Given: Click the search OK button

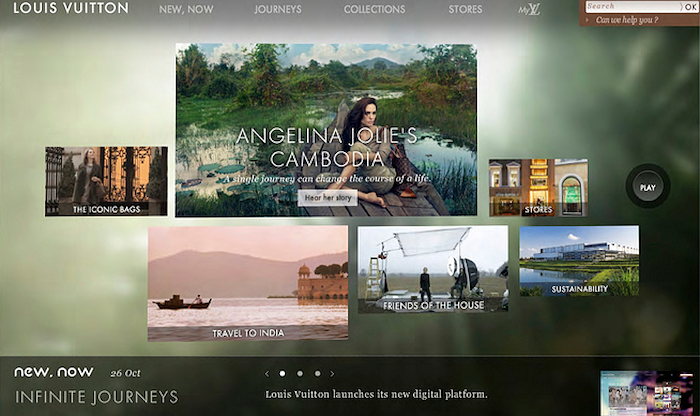Looking at the screenshot, I should (x=690, y=7).
